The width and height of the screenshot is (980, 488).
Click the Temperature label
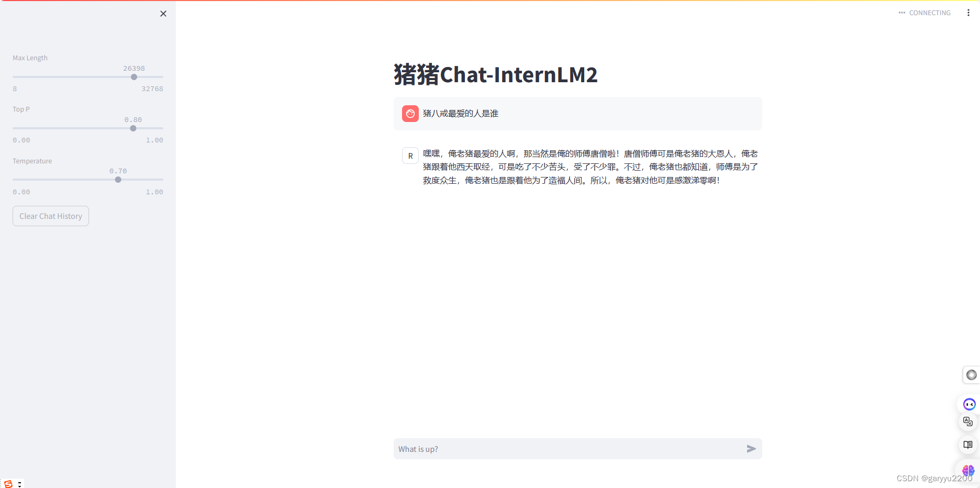tap(32, 161)
